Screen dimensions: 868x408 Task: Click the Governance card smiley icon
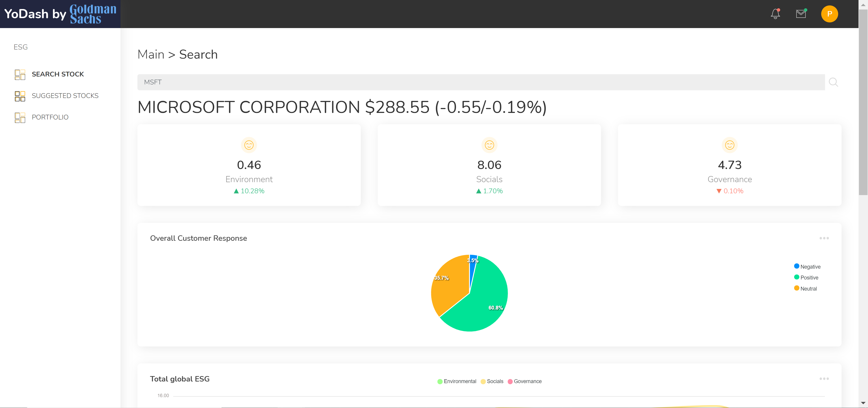tap(729, 145)
